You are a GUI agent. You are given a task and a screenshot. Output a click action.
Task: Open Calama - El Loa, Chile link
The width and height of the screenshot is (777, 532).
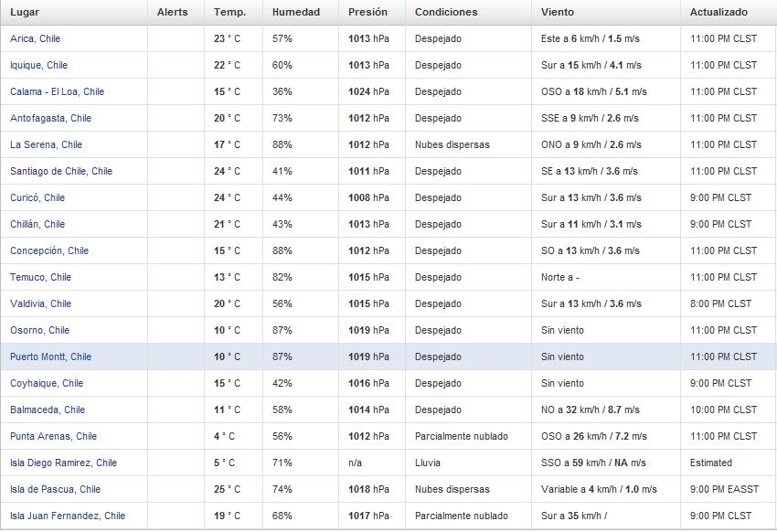[57, 91]
